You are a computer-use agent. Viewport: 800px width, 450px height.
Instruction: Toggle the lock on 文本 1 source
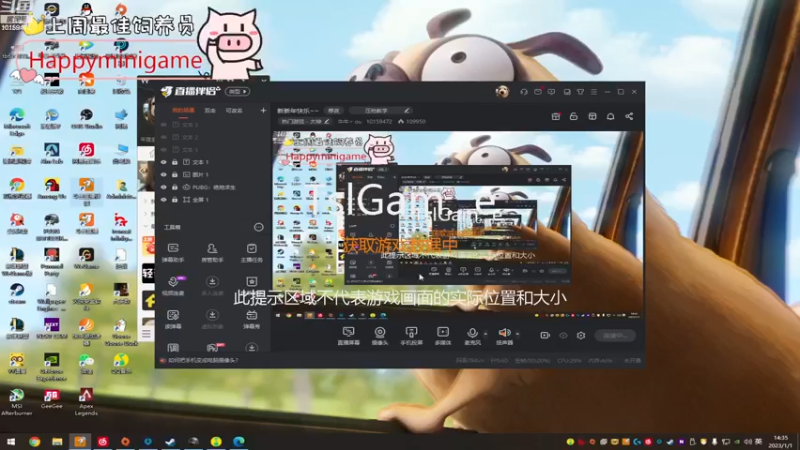(x=174, y=162)
